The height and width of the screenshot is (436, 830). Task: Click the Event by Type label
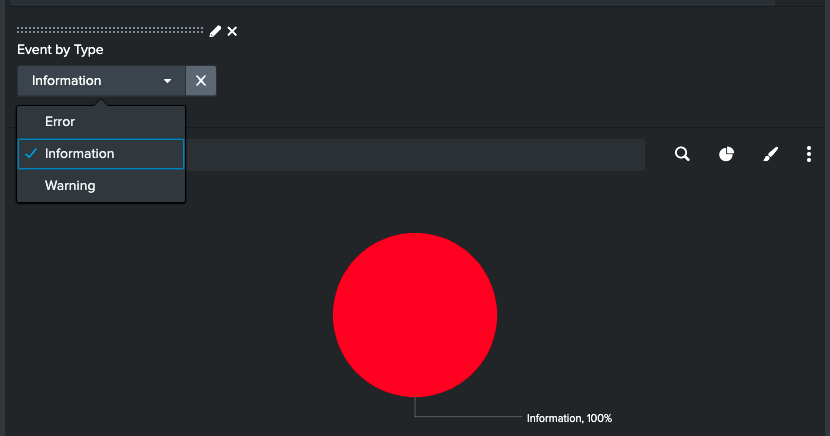pyautogui.click(x=60, y=50)
